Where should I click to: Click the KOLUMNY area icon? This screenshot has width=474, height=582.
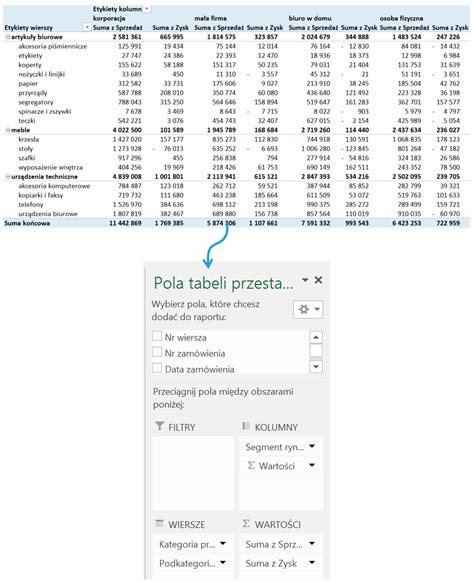246,426
